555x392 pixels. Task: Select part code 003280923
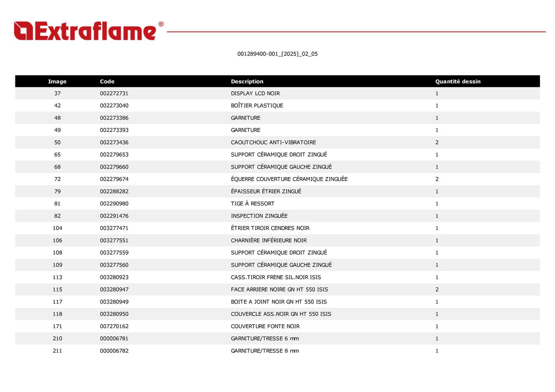coord(114,277)
